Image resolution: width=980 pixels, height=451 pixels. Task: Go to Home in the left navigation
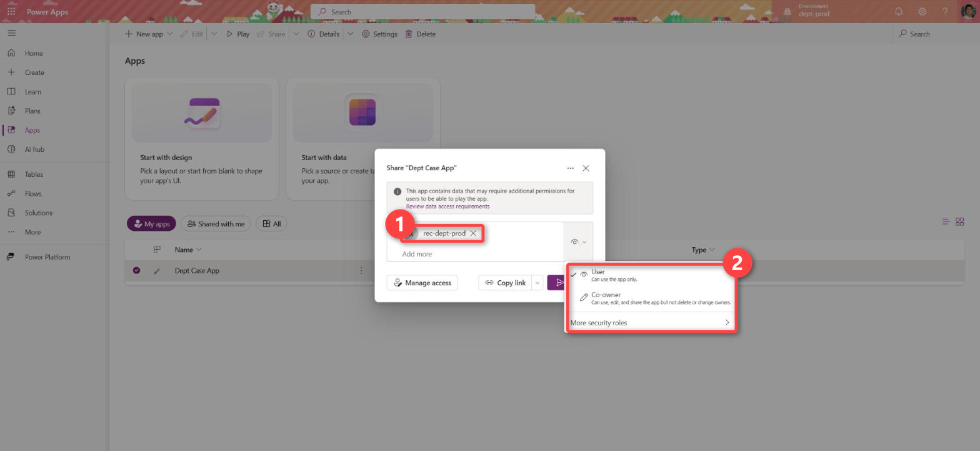(34, 53)
